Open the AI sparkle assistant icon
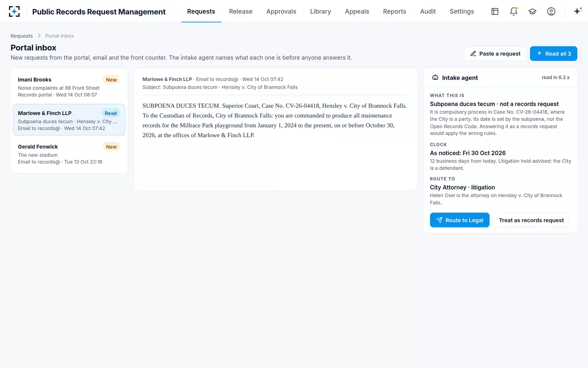This screenshot has height=368, width=588. [578, 11]
